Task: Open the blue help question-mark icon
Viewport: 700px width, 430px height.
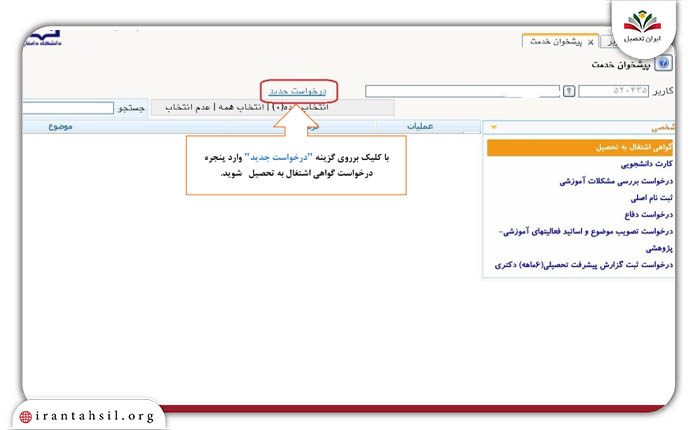Action: tap(663, 63)
